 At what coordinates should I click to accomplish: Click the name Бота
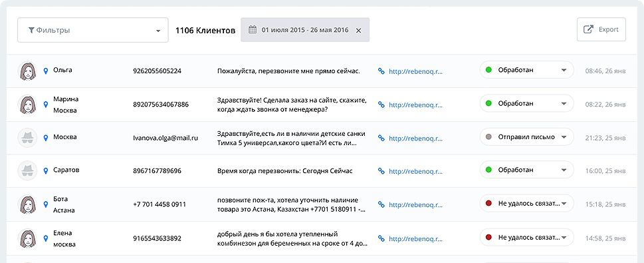60,199
